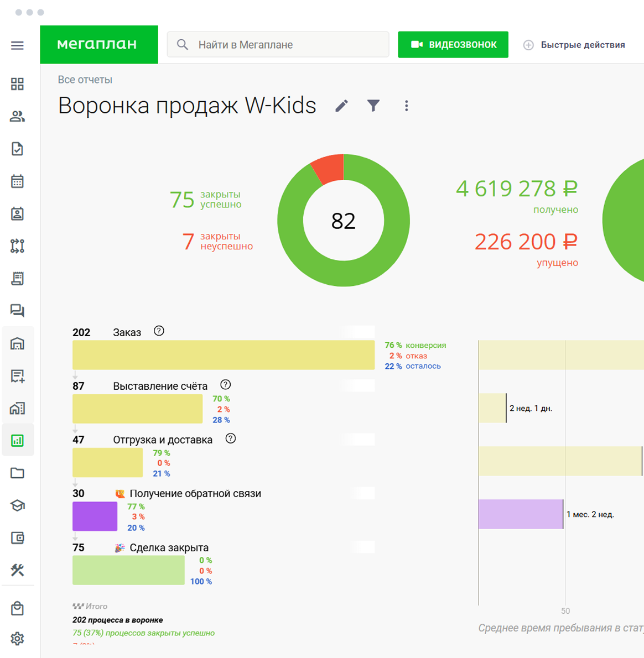
Task: Click the yellow Выставление счёта funnel bar
Action: (137, 409)
